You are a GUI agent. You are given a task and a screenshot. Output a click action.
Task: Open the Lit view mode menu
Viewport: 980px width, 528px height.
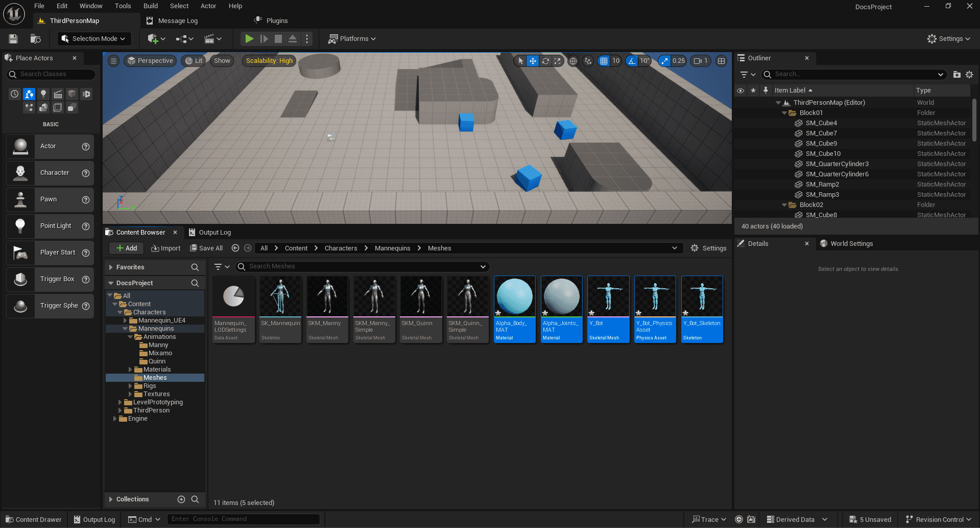[x=194, y=61]
